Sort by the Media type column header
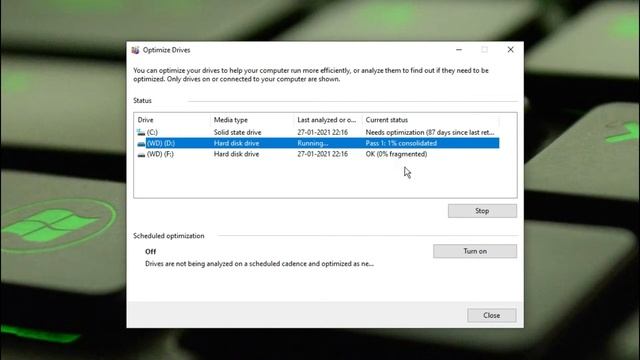Image resolution: width=640 pixels, height=360 pixels. 231,120
